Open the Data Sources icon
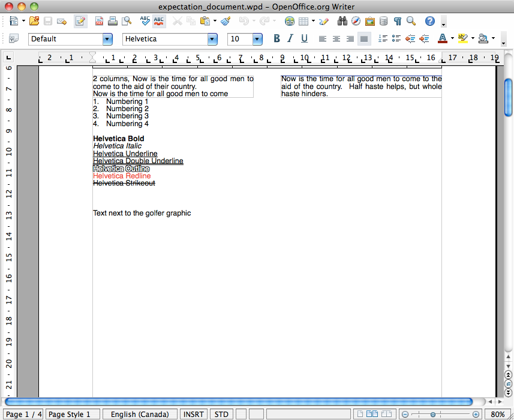The height and width of the screenshot is (420, 514). point(383,22)
